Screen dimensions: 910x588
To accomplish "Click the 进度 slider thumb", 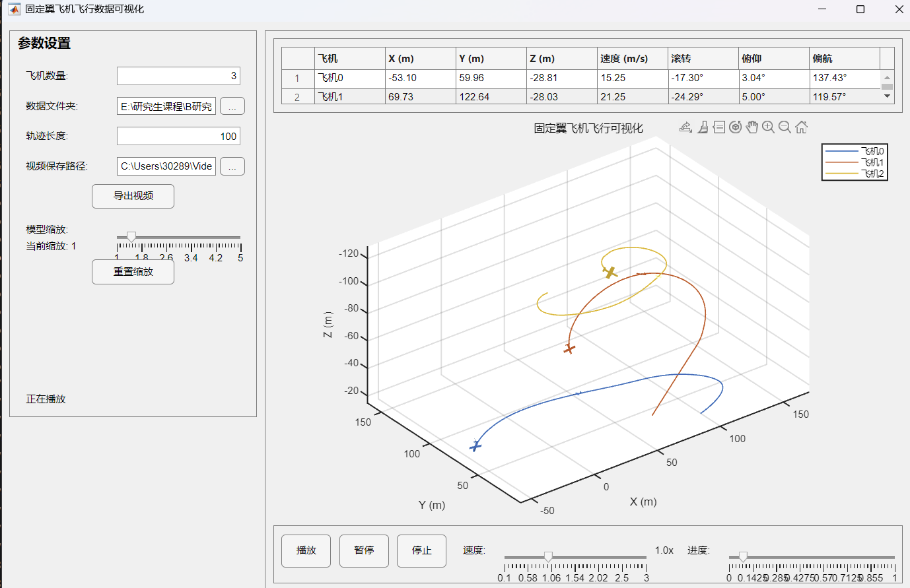I will (743, 557).
